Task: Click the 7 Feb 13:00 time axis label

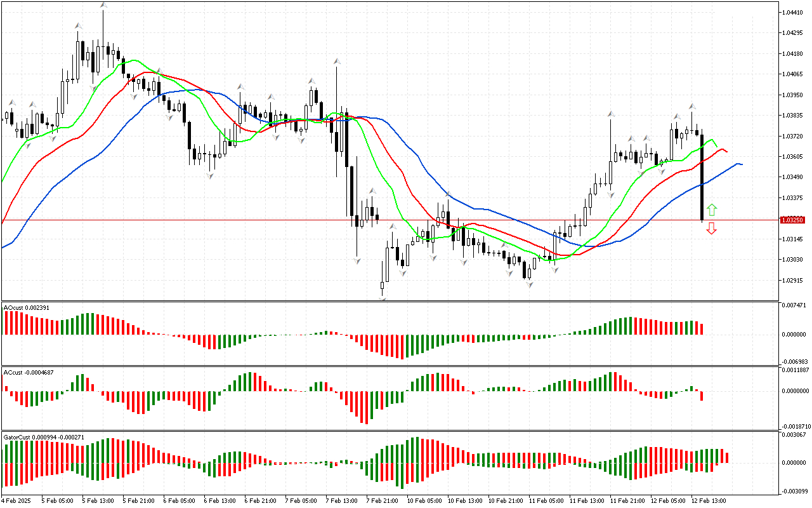Action: [342, 501]
